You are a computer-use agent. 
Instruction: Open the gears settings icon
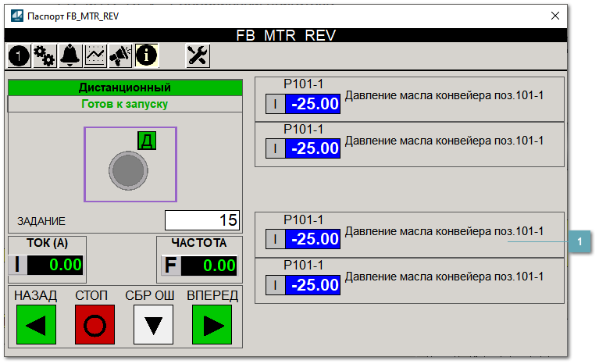pos(44,55)
